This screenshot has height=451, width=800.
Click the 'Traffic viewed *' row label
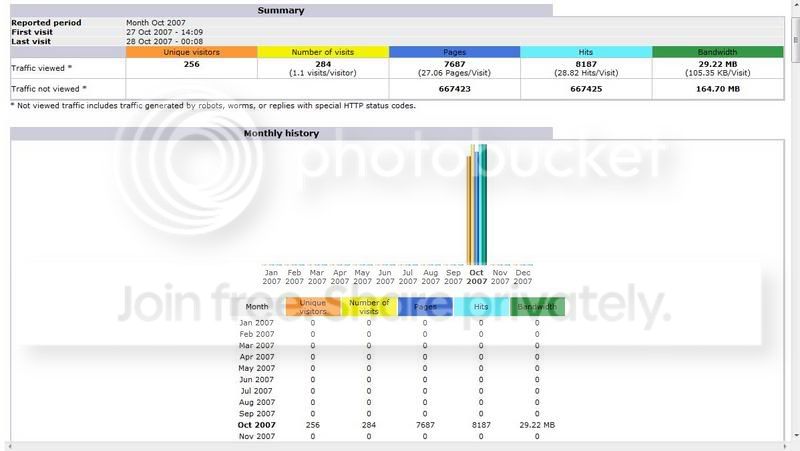(41, 68)
